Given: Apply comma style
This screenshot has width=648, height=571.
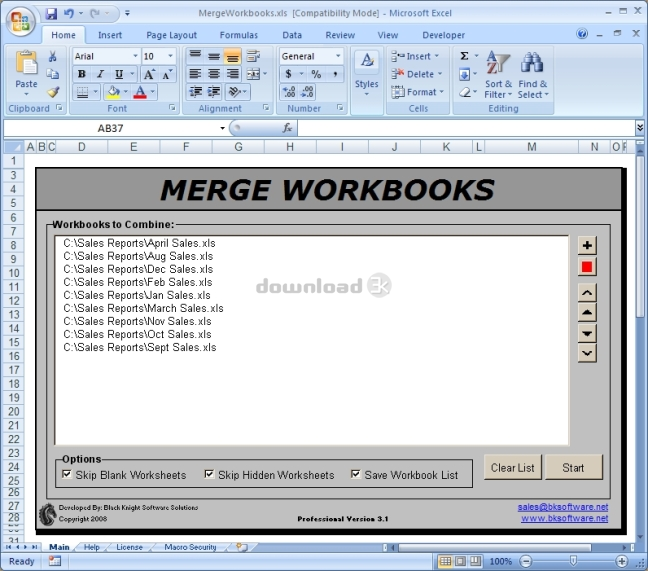Looking at the screenshot, I should pyautogui.click(x=335, y=74).
